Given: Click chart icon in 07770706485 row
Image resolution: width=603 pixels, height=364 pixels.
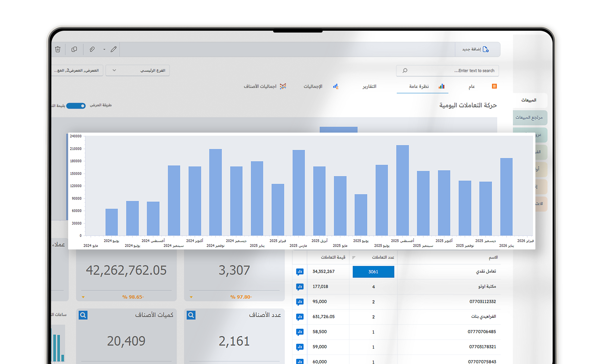Looking at the screenshot, I should (300, 332).
